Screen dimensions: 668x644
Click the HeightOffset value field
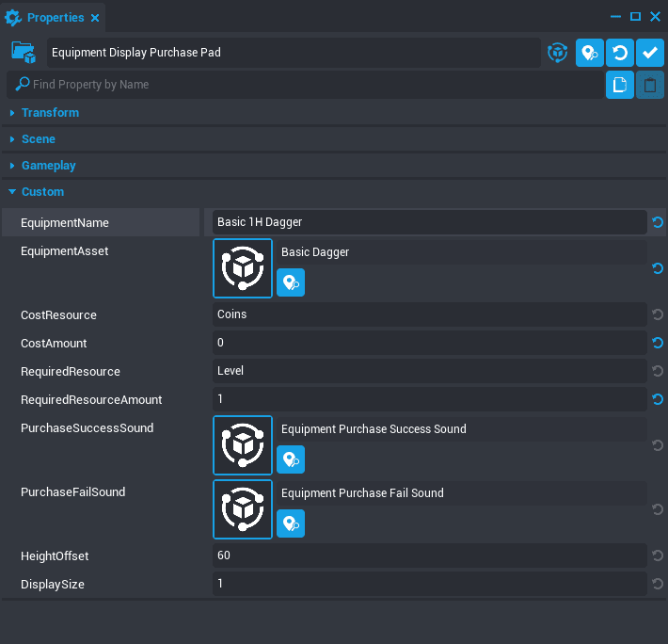click(x=429, y=555)
